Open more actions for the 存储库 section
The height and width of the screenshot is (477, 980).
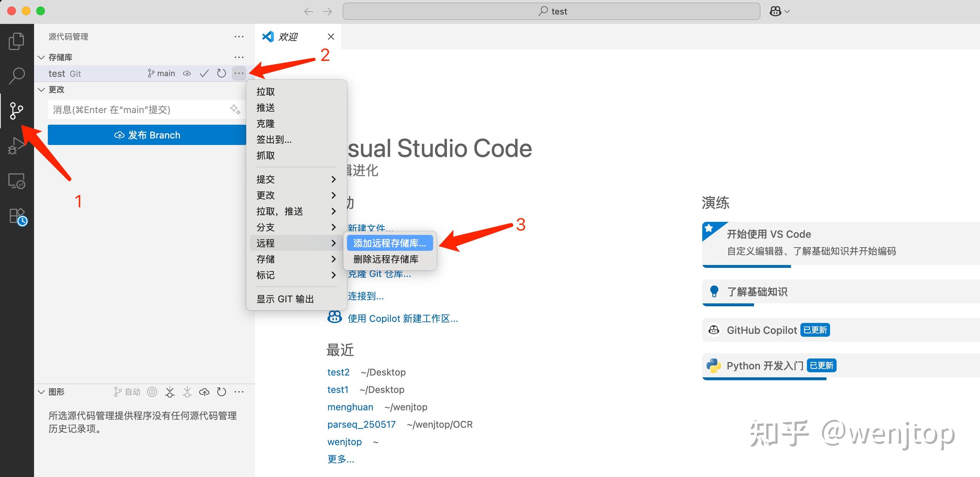click(239, 57)
